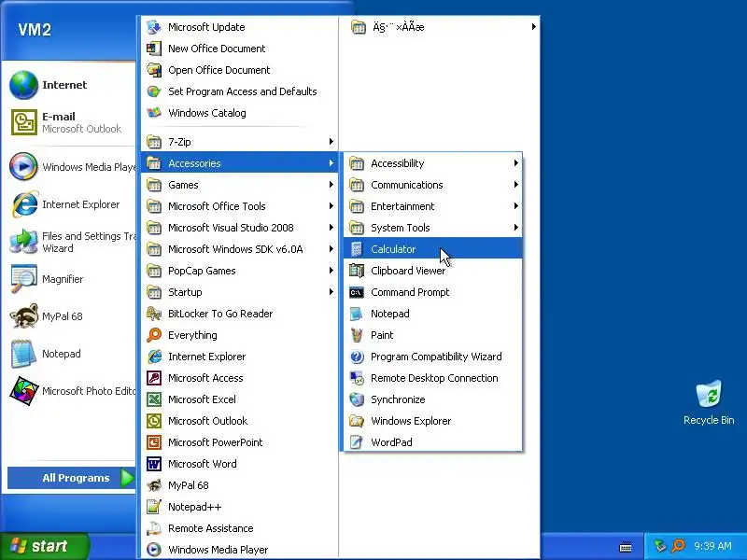Expand the 7-Zip submenu arrow
This screenshot has height=560, width=747.
click(x=331, y=142)
